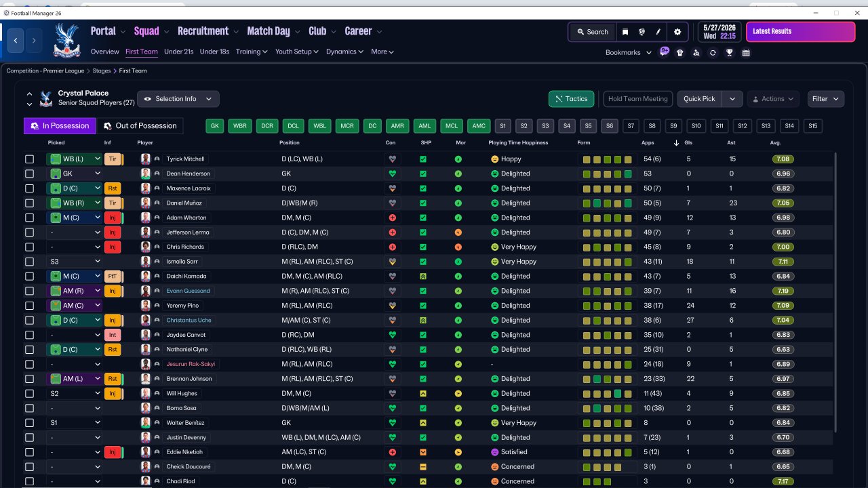Open the Filter dropdown
Viewport: 868px width, 488px height.
(826, 99)
